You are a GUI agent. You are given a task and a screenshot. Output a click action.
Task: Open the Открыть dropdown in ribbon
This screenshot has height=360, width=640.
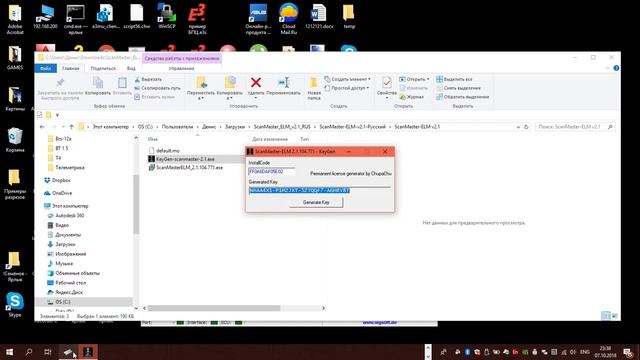pyautogui.click(x=414, y=79)
